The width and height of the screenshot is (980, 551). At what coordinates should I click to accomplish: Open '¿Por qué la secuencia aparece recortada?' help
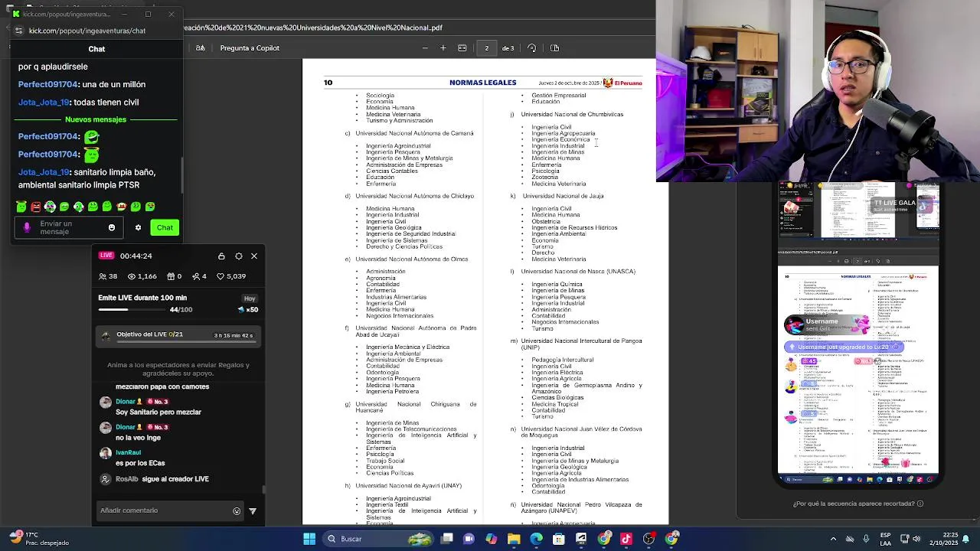[858, 504]
